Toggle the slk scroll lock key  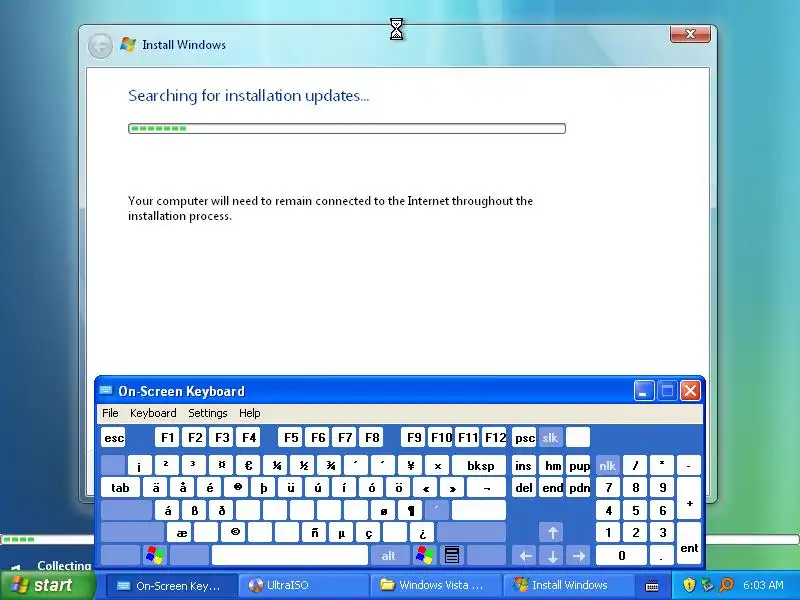550,437
